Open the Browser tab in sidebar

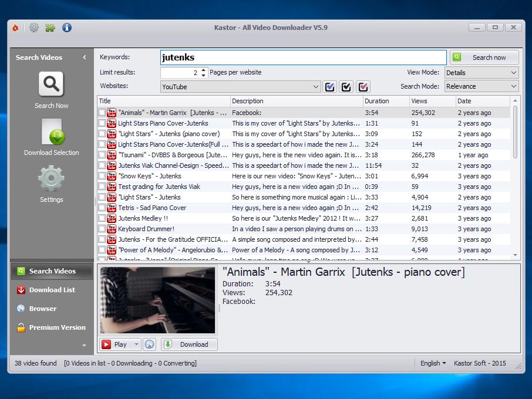(x=52, y=309)
